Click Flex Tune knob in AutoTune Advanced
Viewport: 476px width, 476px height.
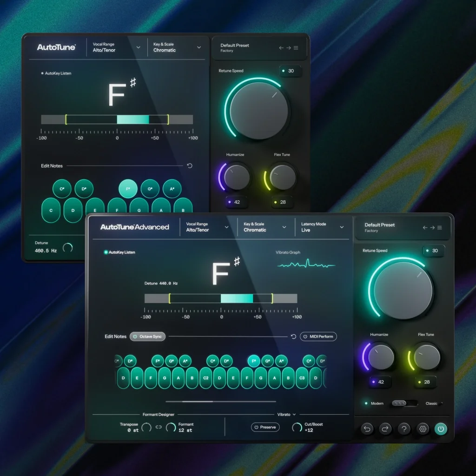coord(427,357)
